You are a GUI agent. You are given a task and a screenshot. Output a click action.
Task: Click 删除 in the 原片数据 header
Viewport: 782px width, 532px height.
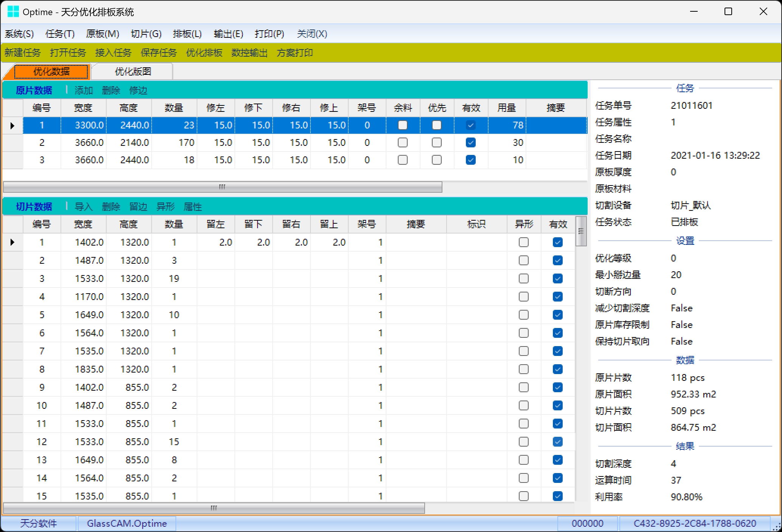tap(111, 90)
